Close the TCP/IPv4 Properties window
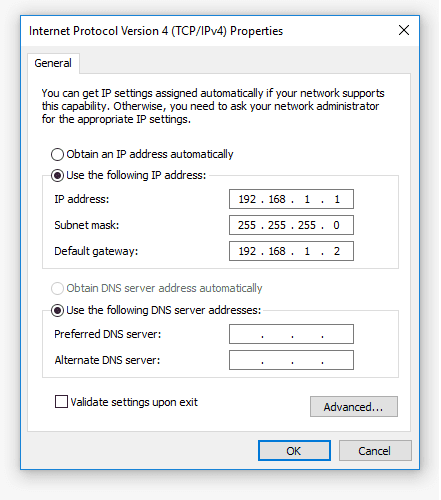Screen dimensions: 441x500 [404, 30]
